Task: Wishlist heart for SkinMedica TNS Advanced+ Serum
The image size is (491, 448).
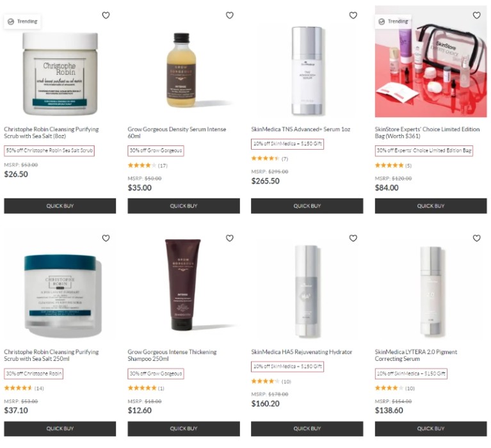Action: point(353,15)
